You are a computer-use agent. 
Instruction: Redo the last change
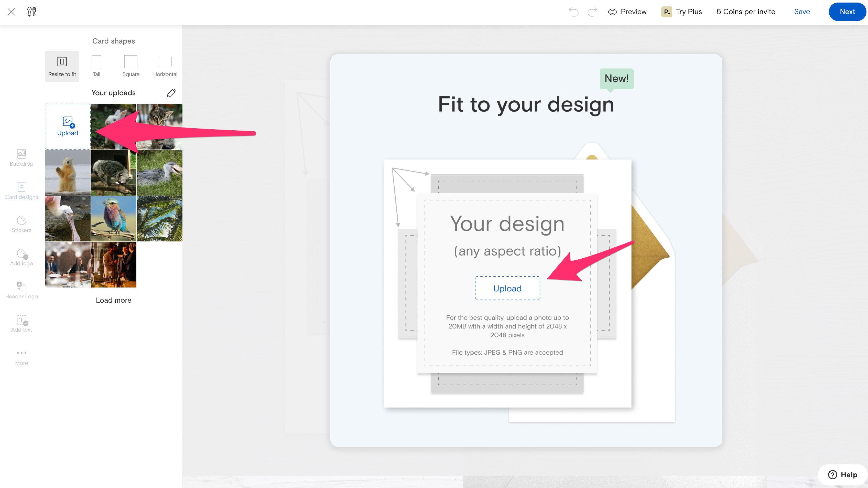pos(592,12)
